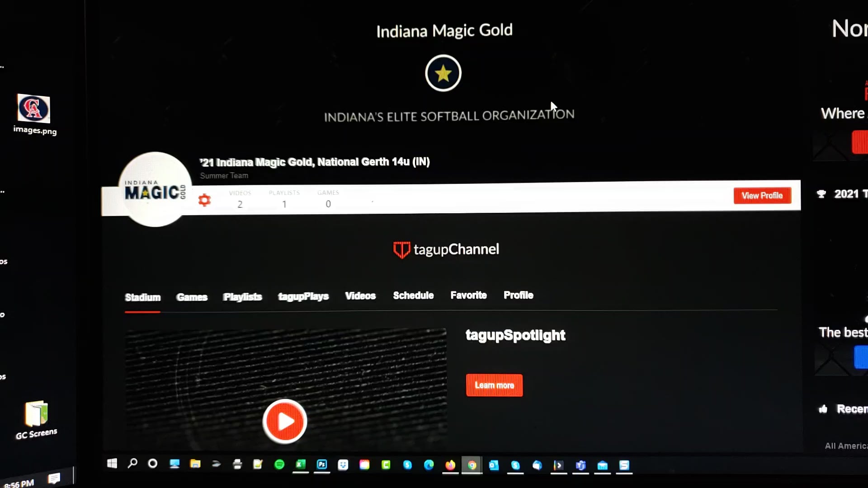Viewport: 868px width, 488px height.
Task: Click the Learn more button
Action: click(x=494, y=385)
